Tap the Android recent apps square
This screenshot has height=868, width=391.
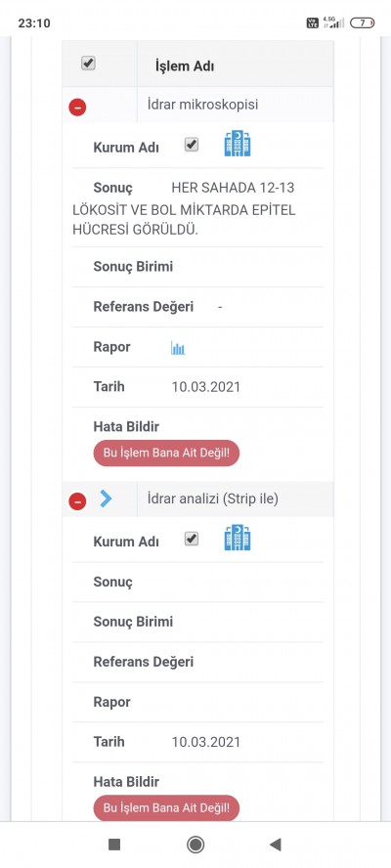pos(114,845)
